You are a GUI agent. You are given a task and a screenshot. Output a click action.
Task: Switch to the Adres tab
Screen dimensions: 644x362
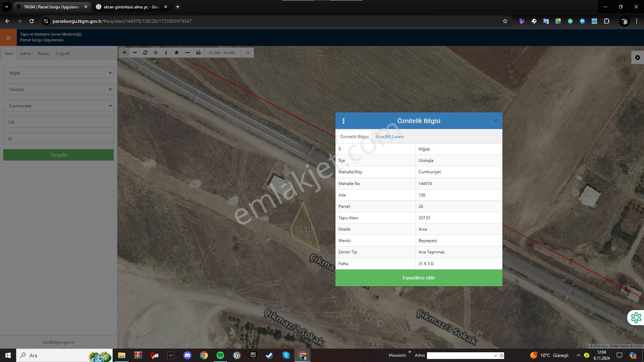tap(25, 53)
